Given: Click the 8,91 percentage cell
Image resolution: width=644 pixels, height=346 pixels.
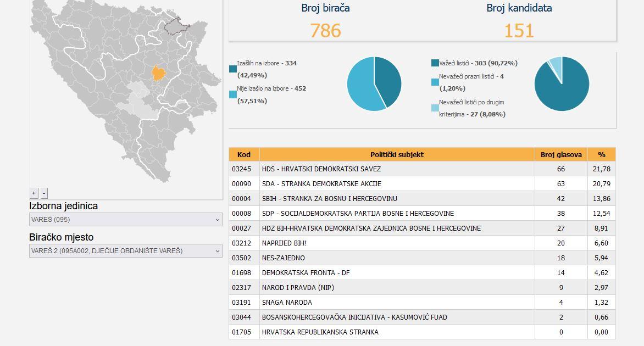Looking at the screenshot, I should click(x=601, y=228).
